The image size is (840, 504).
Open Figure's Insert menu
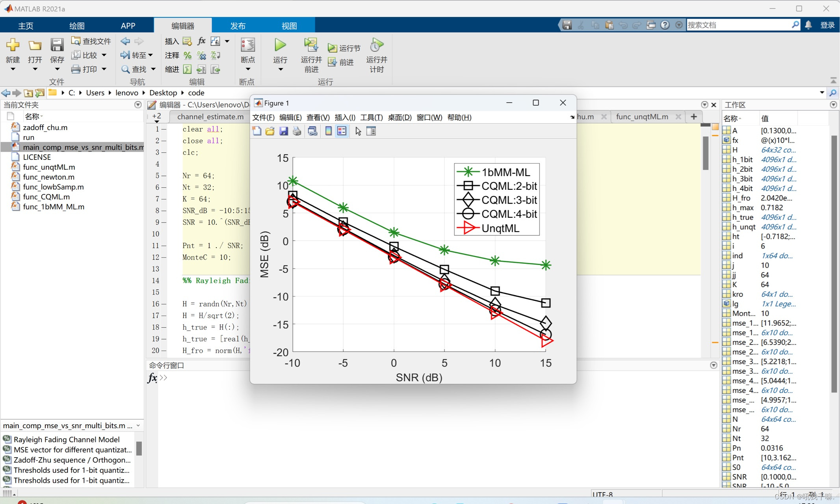(x=345, y=117)
